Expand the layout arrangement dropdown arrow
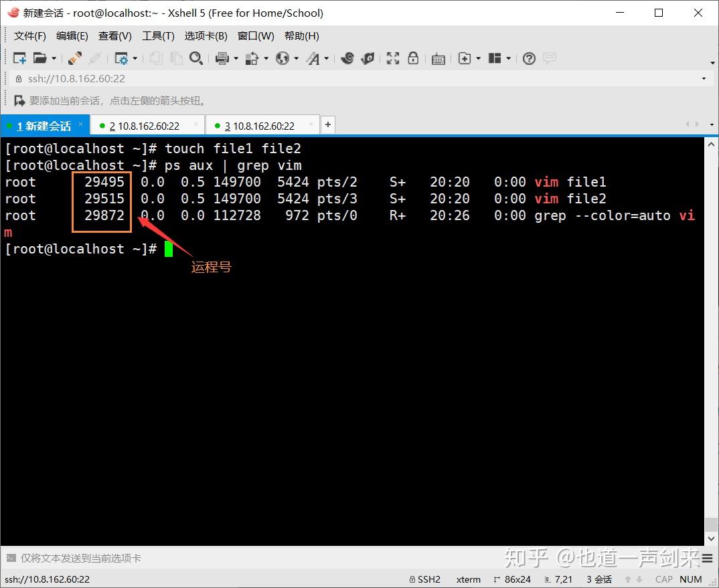The height and width of the screenshot is (588, 719). pos(509,59)
